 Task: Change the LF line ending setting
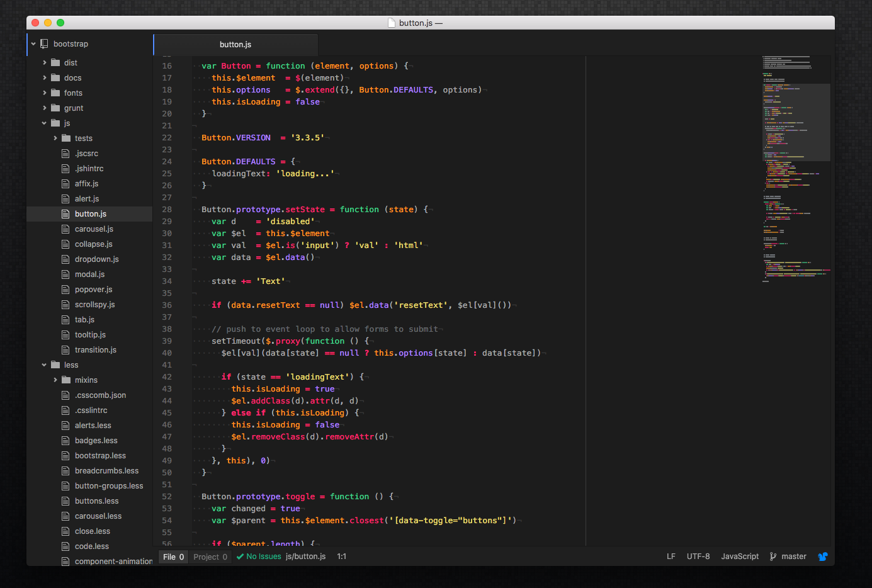(x=671, y=557)
